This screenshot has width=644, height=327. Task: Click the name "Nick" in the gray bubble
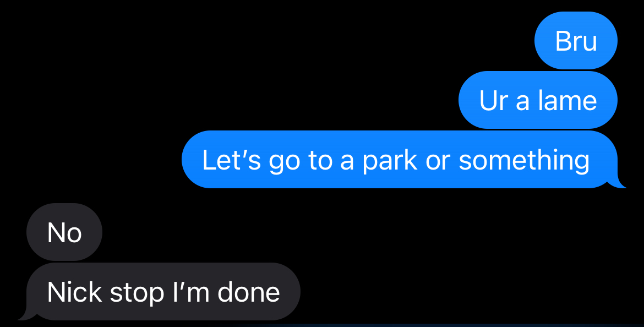74,292
